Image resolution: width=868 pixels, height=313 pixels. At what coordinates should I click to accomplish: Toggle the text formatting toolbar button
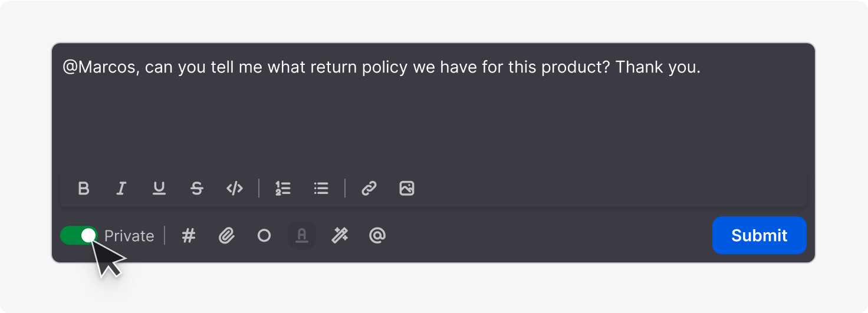302,236
